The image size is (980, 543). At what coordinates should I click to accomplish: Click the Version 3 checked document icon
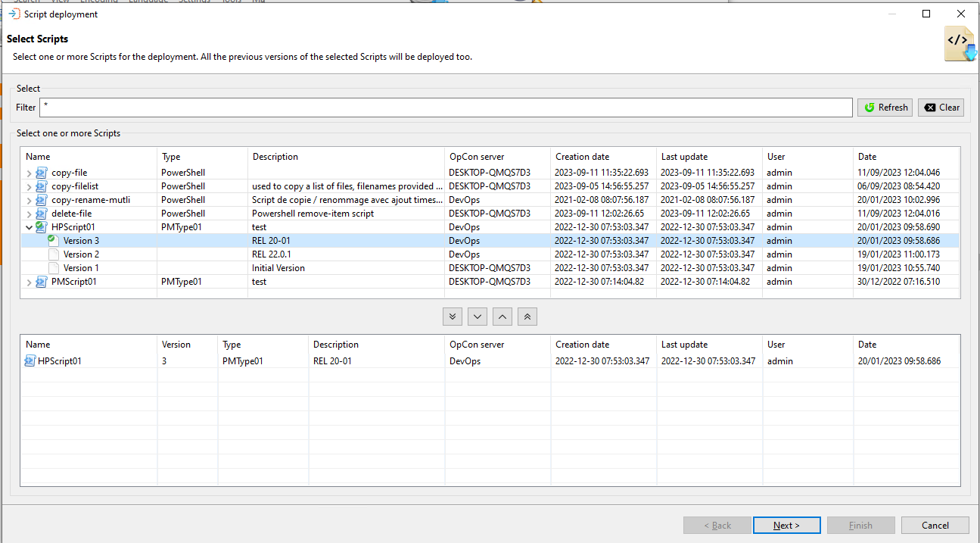pyautogui.click(x=53, y=241)
